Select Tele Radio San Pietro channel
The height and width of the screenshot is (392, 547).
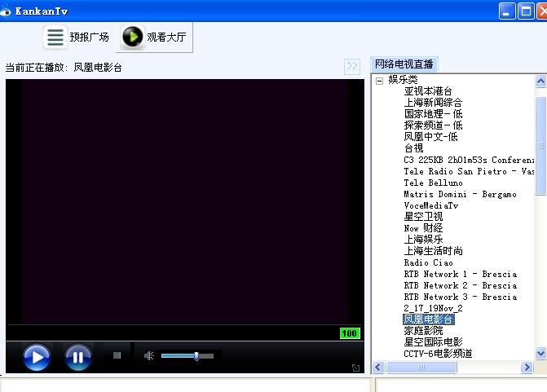pyautogui.click(x=469, y=171)
